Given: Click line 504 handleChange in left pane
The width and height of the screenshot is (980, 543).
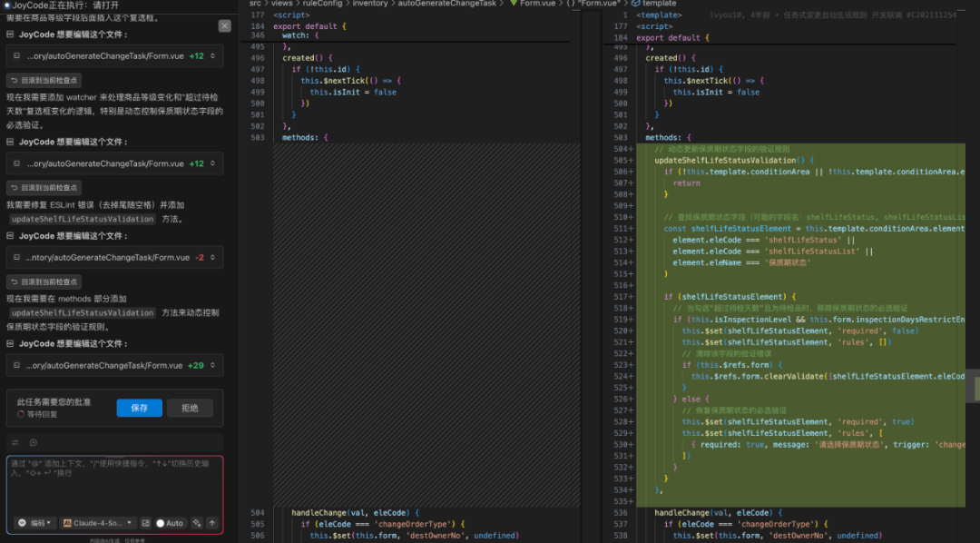Looking at the screenshot, I should (x=355, y=512).
